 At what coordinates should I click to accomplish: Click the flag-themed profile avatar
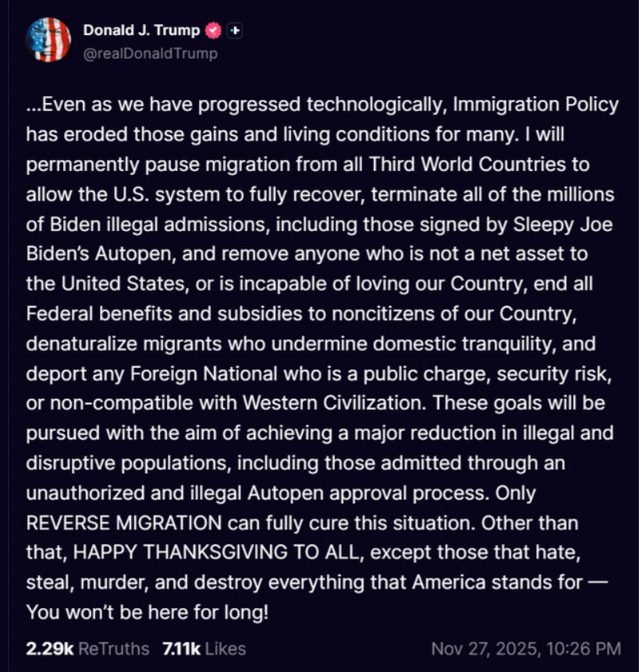(50, 39)
